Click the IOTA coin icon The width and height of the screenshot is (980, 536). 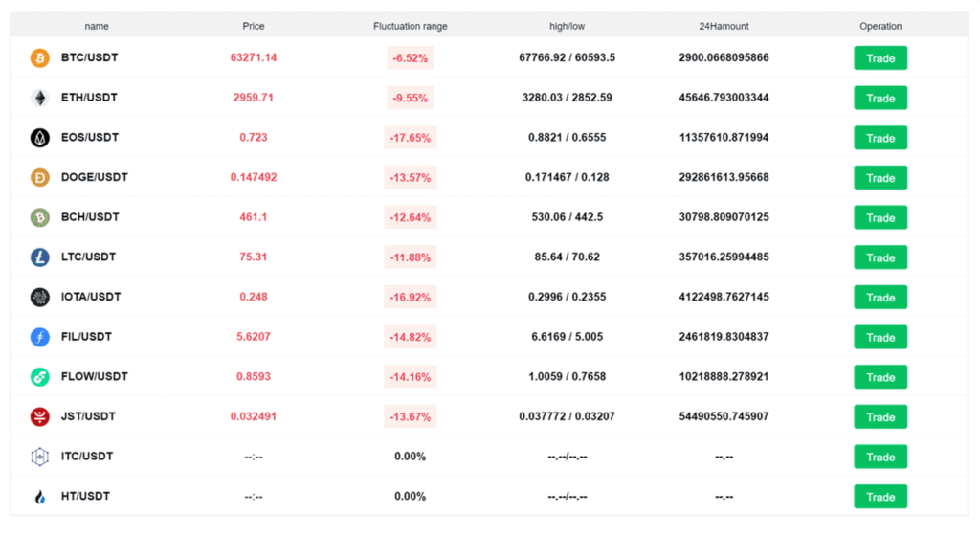[x=39, y=297]
